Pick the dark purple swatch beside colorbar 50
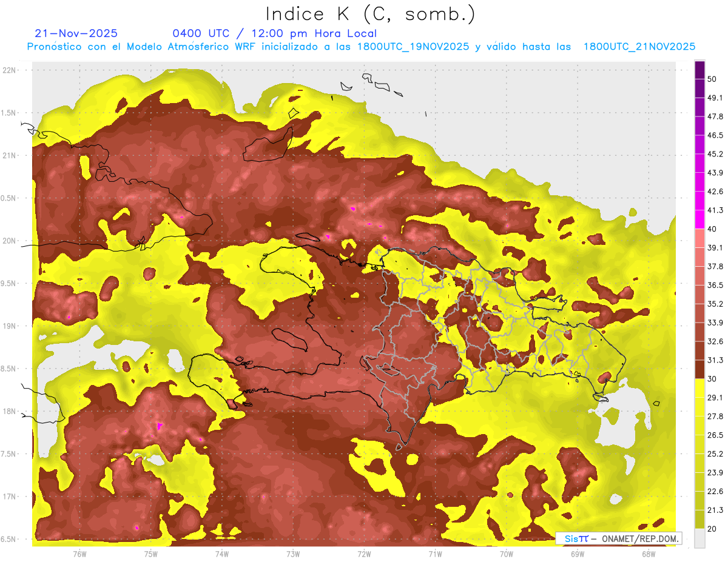 [699, 70]
